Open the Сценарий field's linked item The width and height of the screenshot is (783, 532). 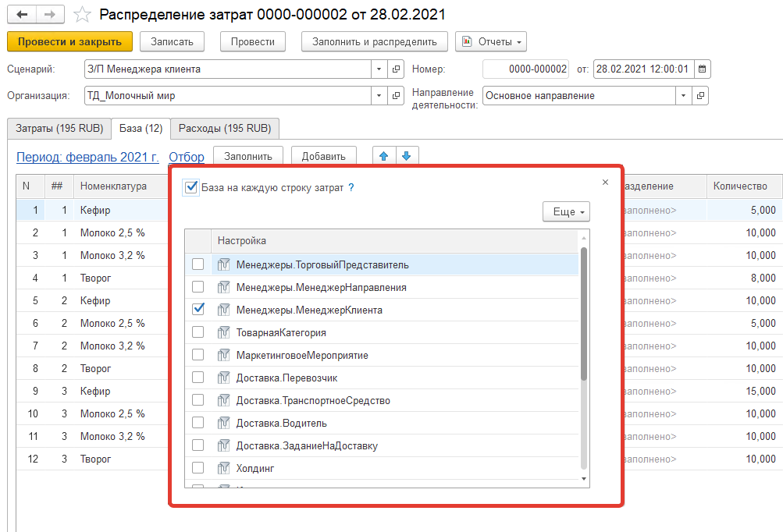pos(396,69)
